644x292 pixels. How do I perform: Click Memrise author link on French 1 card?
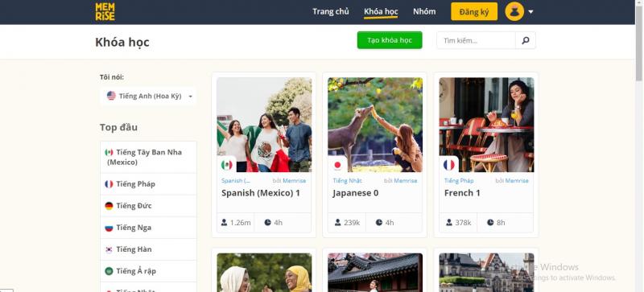(517, 181)
